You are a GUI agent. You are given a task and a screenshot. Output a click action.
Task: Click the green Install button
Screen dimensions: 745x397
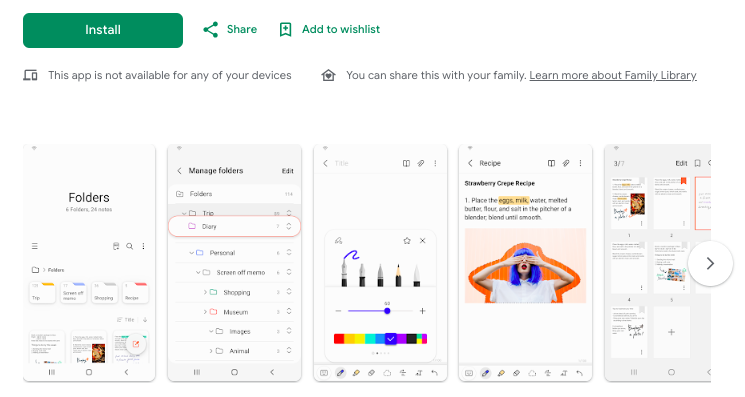click(103, 30)
